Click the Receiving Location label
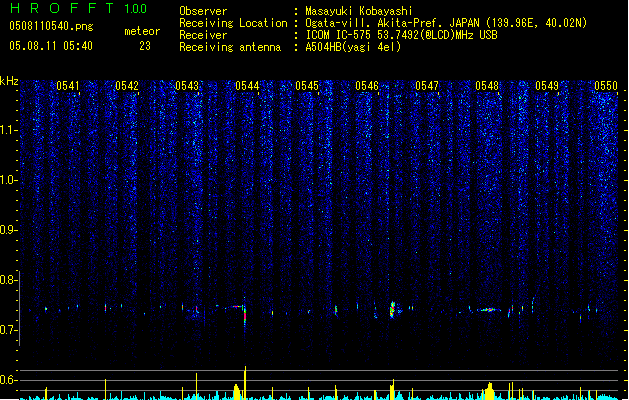 233,23
